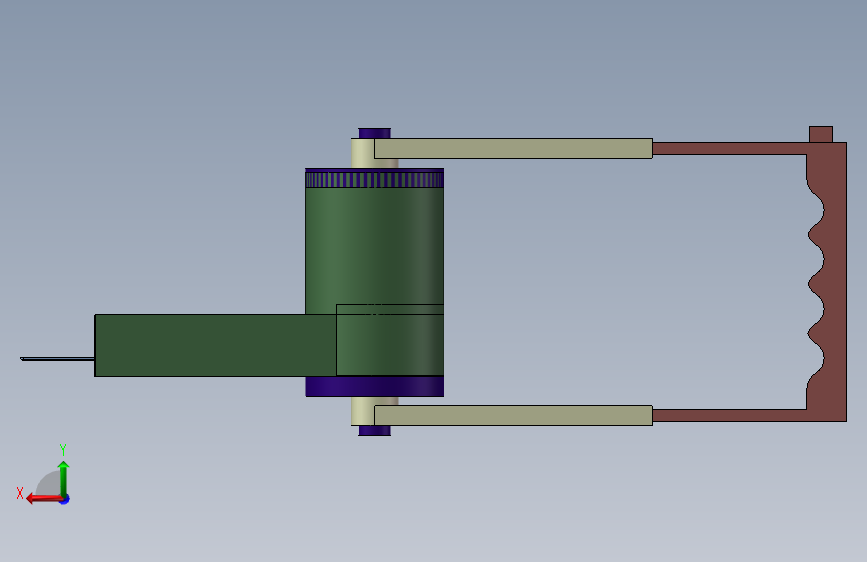867x562 pixels.
Task: Select the green rectangular arm block
Action: click(215, 345)
